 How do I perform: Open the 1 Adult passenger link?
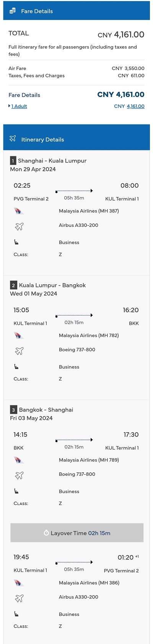19,106
